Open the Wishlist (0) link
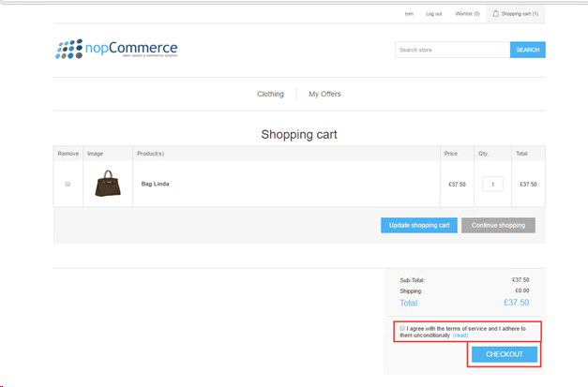Image resolution: width=588 pixels, height=387 pixels. 467,14
